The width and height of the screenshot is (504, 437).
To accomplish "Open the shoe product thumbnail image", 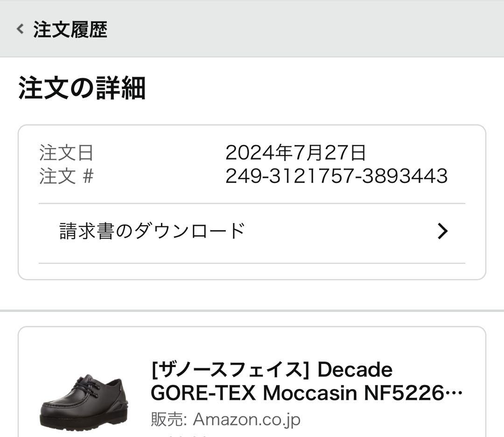I will 86,402.
